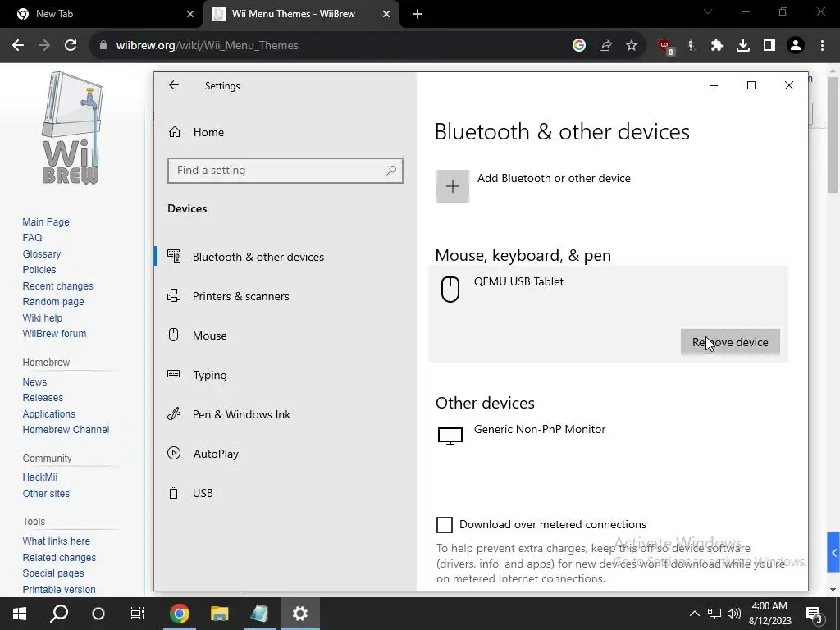The image size is (840, 630).
Task: Open the WiiBrew forum link
Action: tap(54, 333)
